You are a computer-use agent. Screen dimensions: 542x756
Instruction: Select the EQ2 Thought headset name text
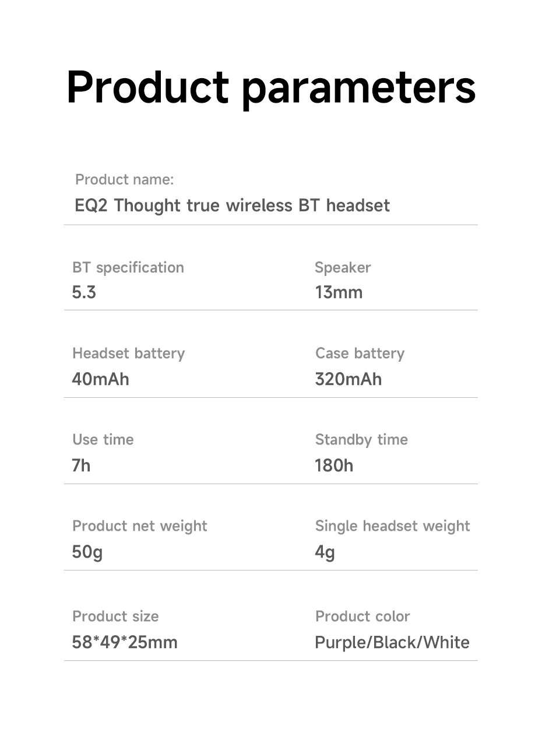pyautogui.click(x=232, y=205)
